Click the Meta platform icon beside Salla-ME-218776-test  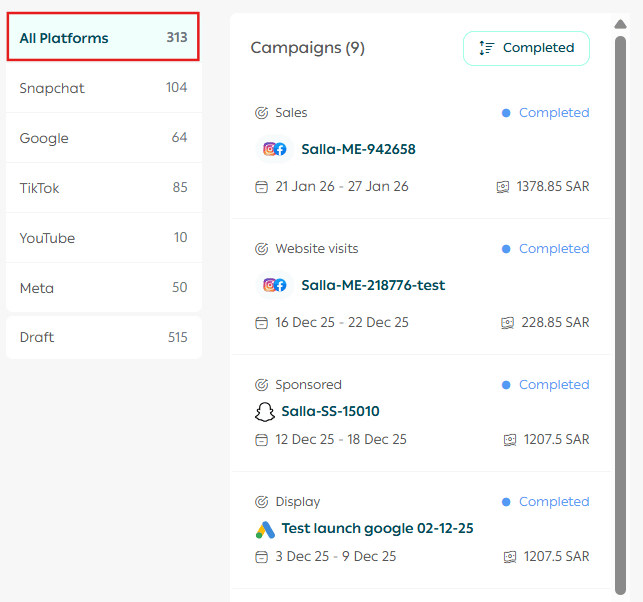pyautogui.click(x=275, y=285)
